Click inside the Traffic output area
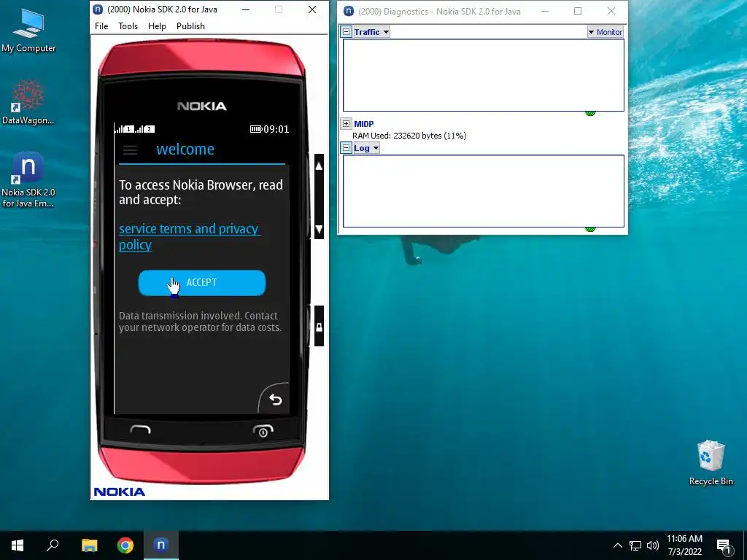747x560 pixels. click(484, 75)
